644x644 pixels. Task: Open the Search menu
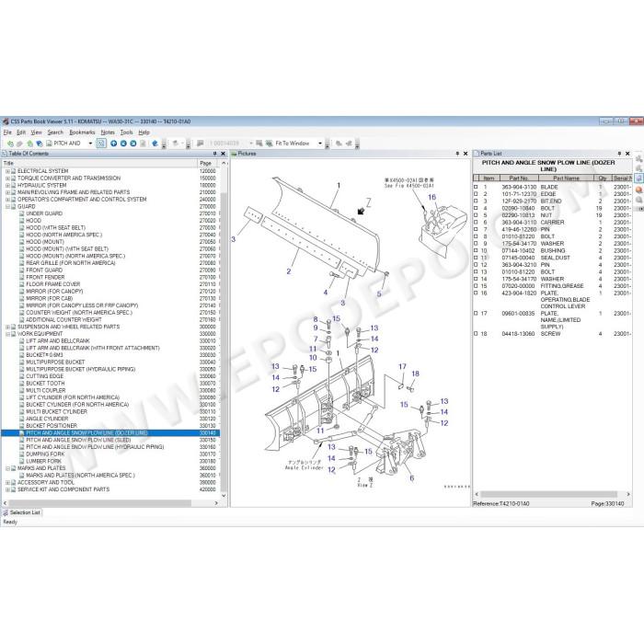(x=55, y=132)
